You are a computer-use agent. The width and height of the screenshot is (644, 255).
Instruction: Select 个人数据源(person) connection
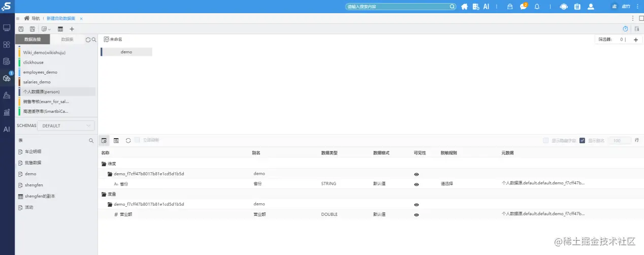click(57, 92)
